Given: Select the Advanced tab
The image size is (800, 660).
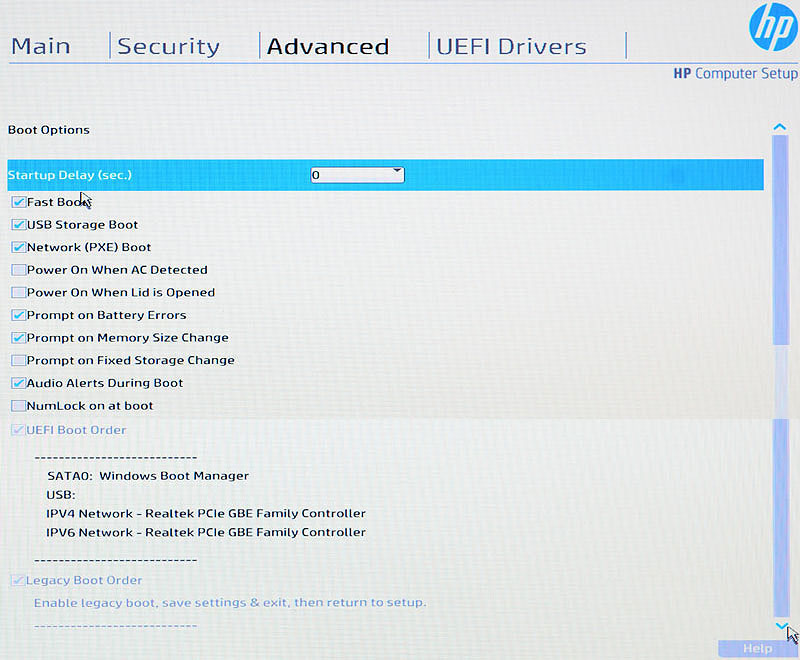Looking at the screenshot, I should pyautogui.click(x=328, y=46).
